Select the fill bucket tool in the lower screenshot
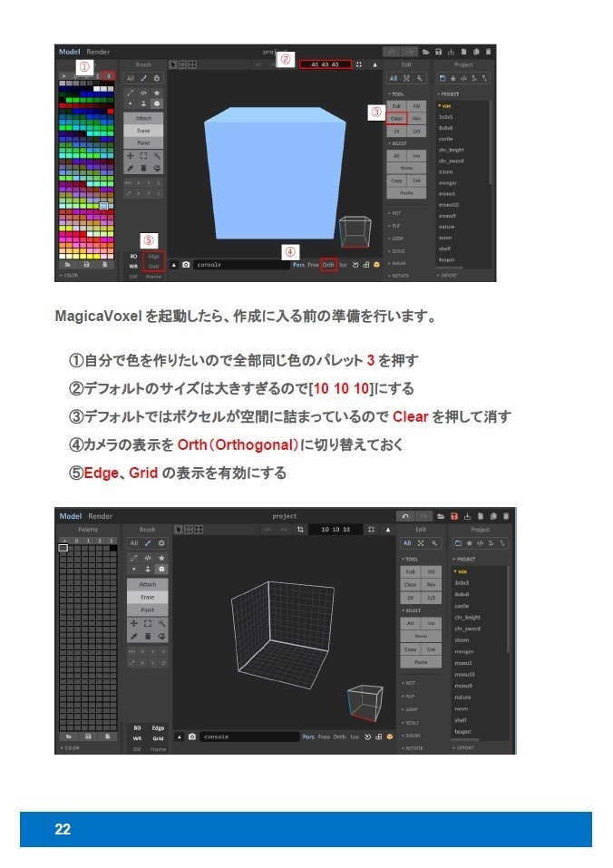This screenshot has height=868, width=613. pos(161,636)
